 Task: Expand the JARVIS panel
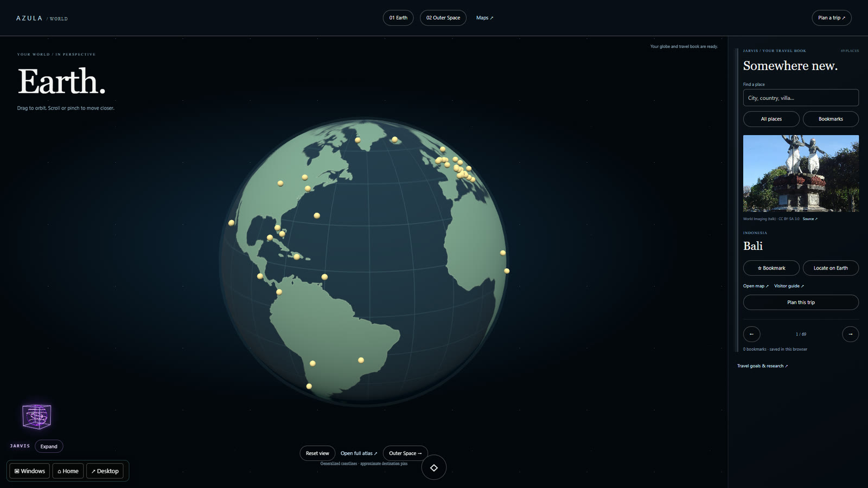point(49,446)
